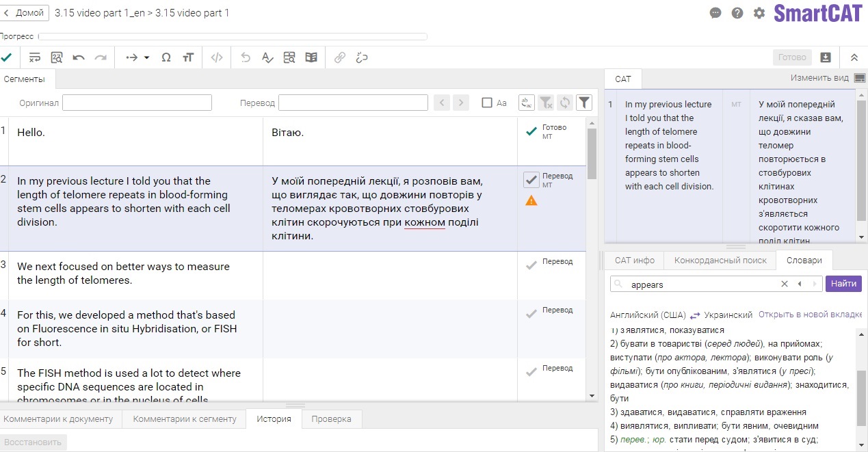Collapse the toolbar with double chevron

(854, 57)
